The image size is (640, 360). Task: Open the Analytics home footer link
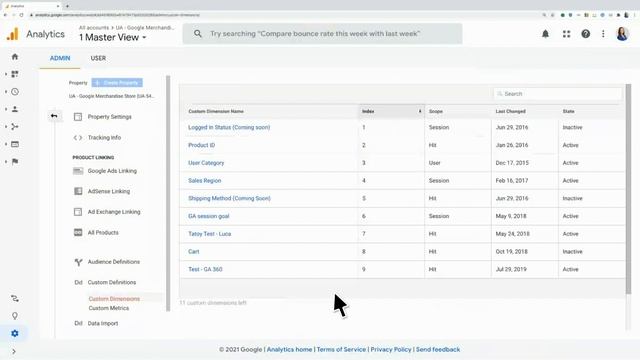coord(289,350)
